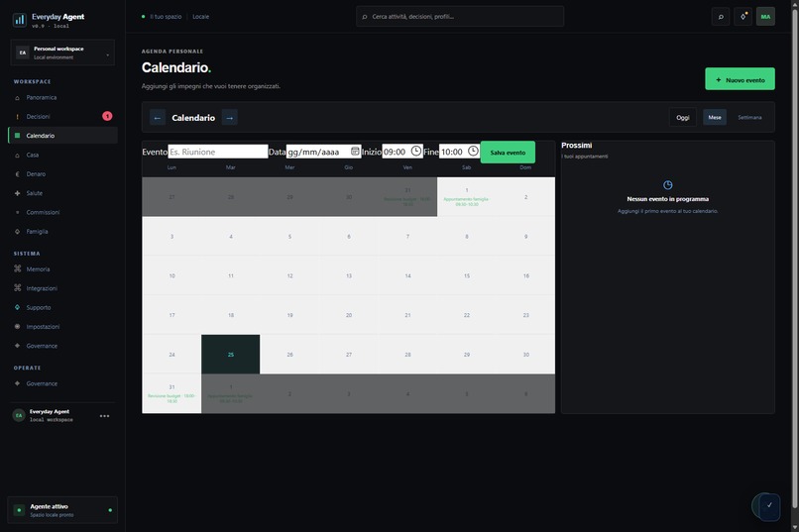Screen dimensions: 799x532
Task: Click the Integrazioni icon in sidebar
Action: [17, 288]
